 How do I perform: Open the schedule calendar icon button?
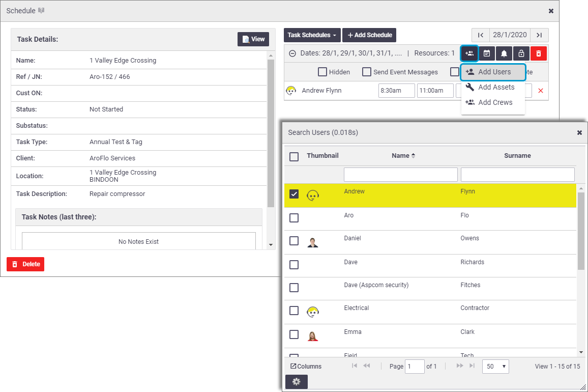[x=486, y=53]
